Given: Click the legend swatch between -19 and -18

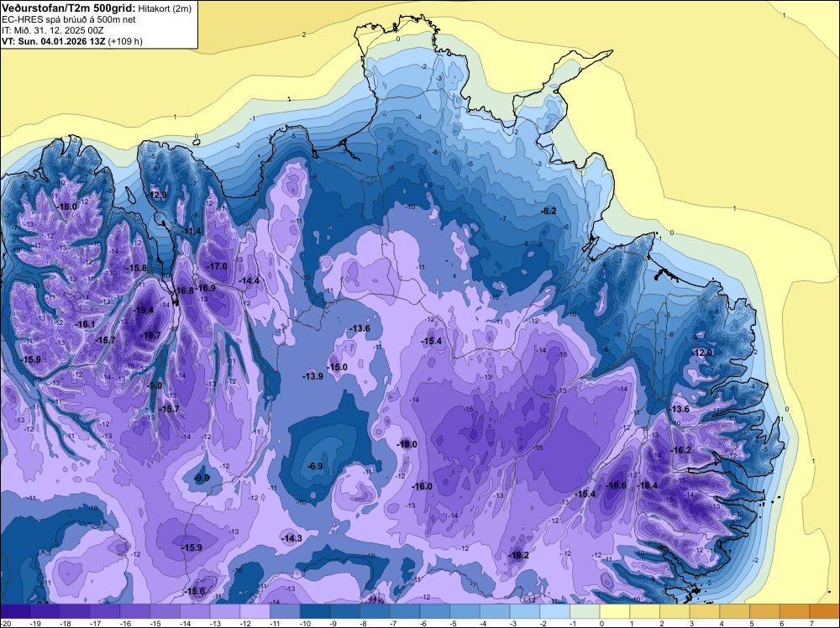Looking at the screenshot, I should point(45,611).
